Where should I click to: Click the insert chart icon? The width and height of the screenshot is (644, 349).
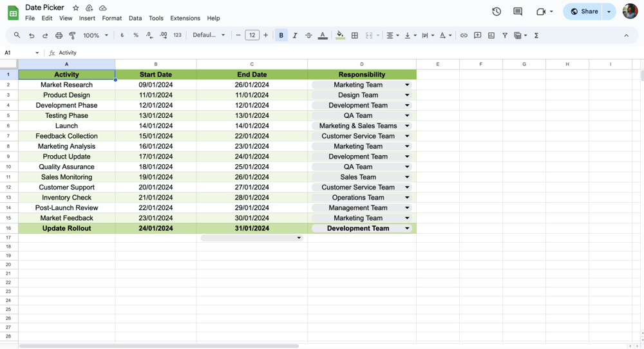pyautogui.click(x=491, y=35)
